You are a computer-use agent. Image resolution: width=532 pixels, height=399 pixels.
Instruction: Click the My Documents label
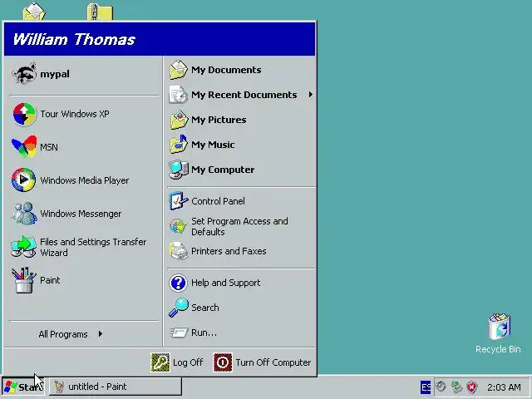click(x=226, y=70)
